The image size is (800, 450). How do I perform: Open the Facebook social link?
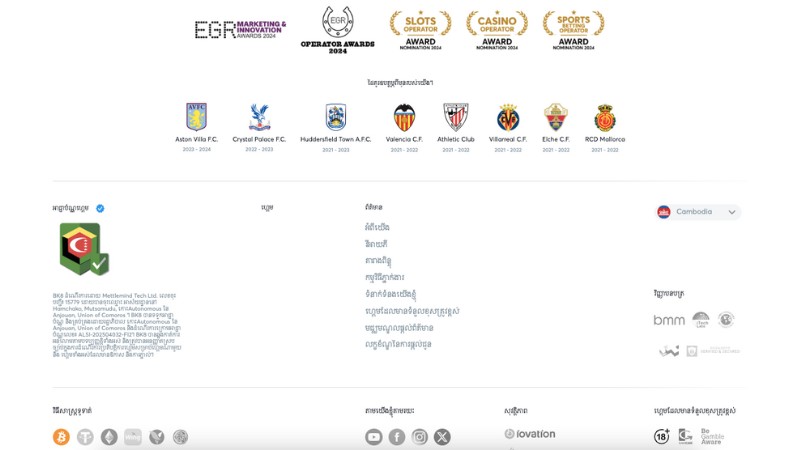pyautogui.click(x=397, y=437)
